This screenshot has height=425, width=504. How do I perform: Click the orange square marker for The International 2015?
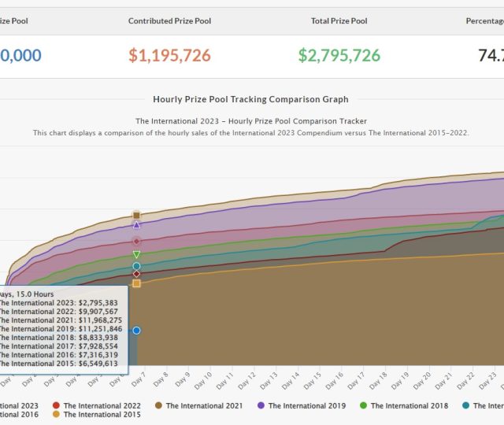[x=136, y=283]
